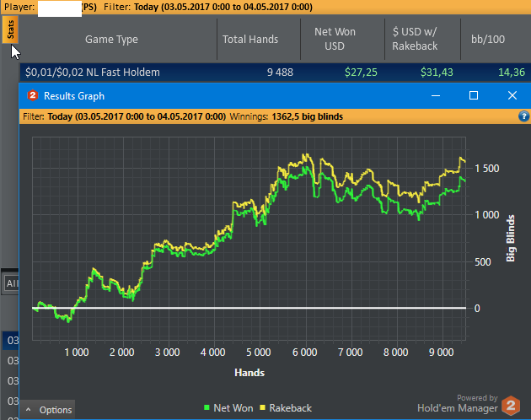Screen dimensions: 531x420
Task: Sort by Net Won USD column
Action: point(335,39)
